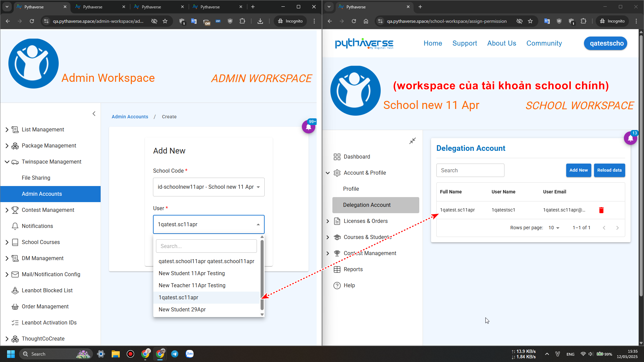This screenshot has height=362, width=644.
Task: Click the Delegation Account Search box
Action: click(x=470, y=170)
